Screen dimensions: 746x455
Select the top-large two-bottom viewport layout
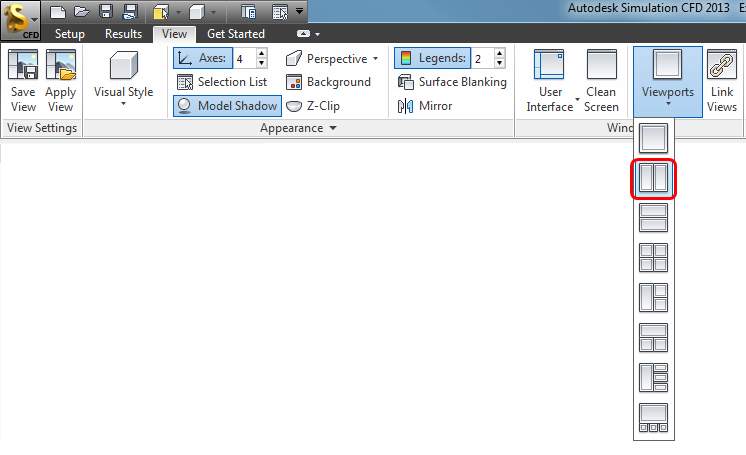coord(653,337)
